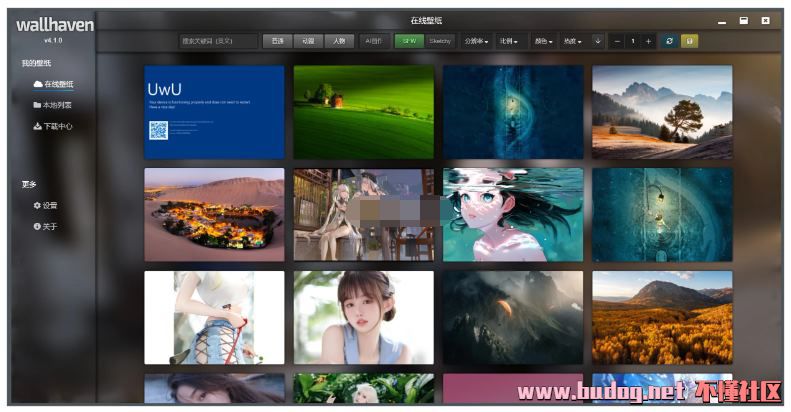The height and width of the screenshot is (412, 791).
Task: Open the 关于 about page
Action: pos(45,227)
